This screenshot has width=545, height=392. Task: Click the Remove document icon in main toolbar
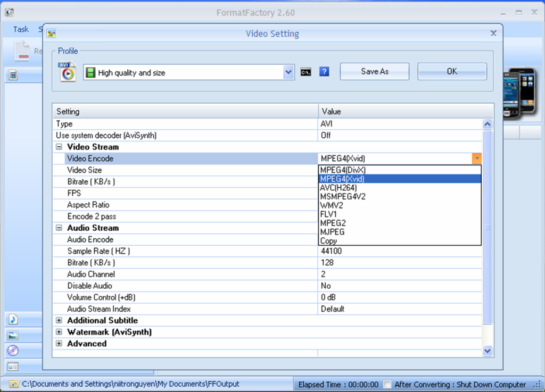pyautogui.click(x=21, y=51)
